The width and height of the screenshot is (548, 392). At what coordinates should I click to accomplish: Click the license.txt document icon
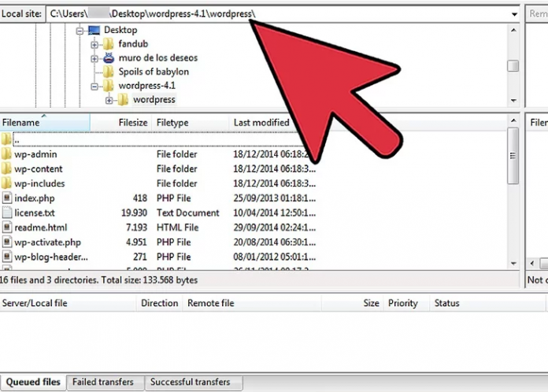pos(7,213)
